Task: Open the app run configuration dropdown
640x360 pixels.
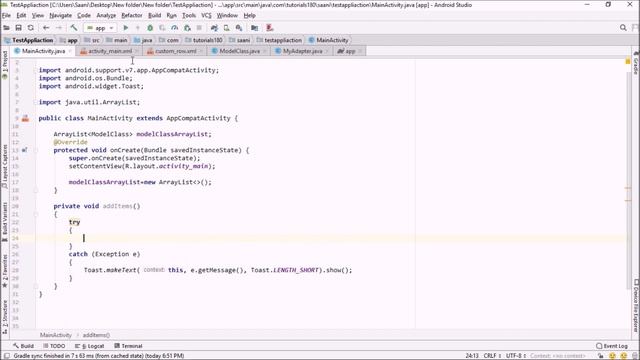Action: click(x=100, y=28)
